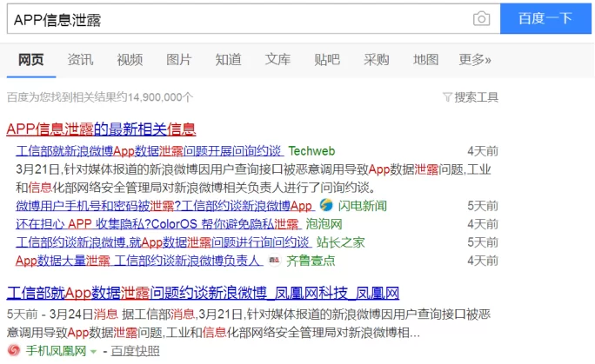The height and width of the screenshot is (364, 595).
Task: Open the 更多 tab for more categories
Action: pos(474,59)
